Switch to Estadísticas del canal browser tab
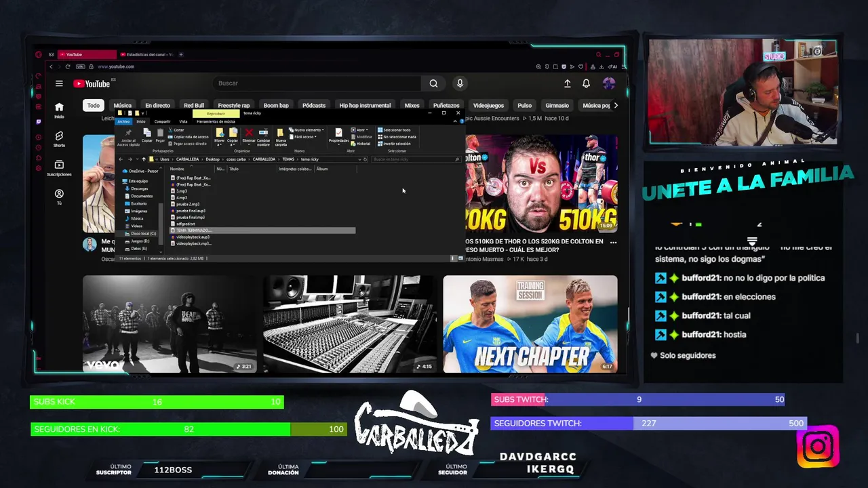 click(x=146, y=54)
